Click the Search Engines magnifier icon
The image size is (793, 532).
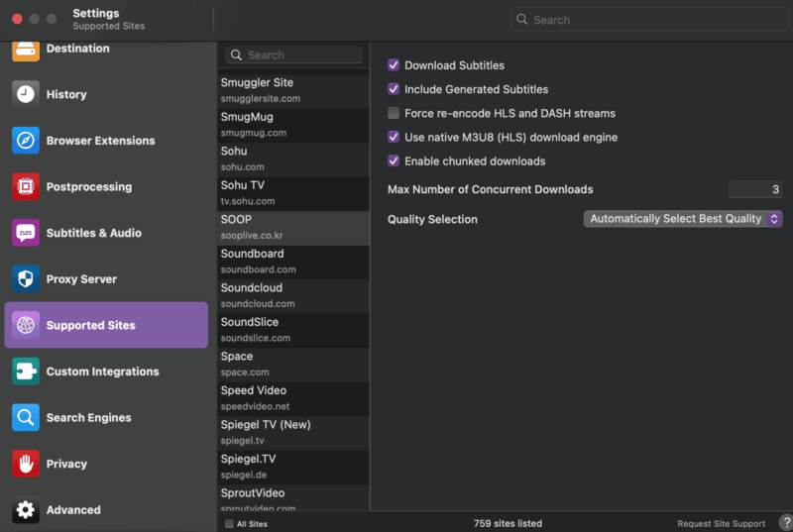(26, 417)
